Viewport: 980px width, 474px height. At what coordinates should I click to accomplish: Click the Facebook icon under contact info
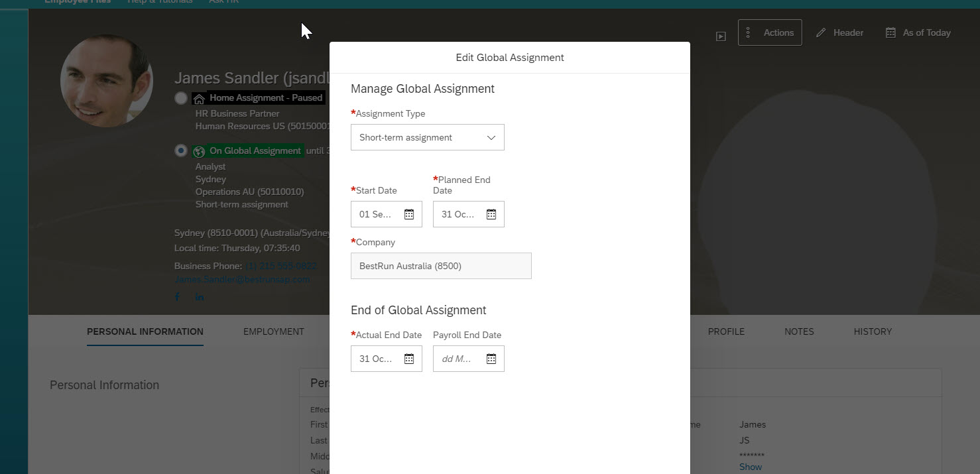(x=177, y=297)
